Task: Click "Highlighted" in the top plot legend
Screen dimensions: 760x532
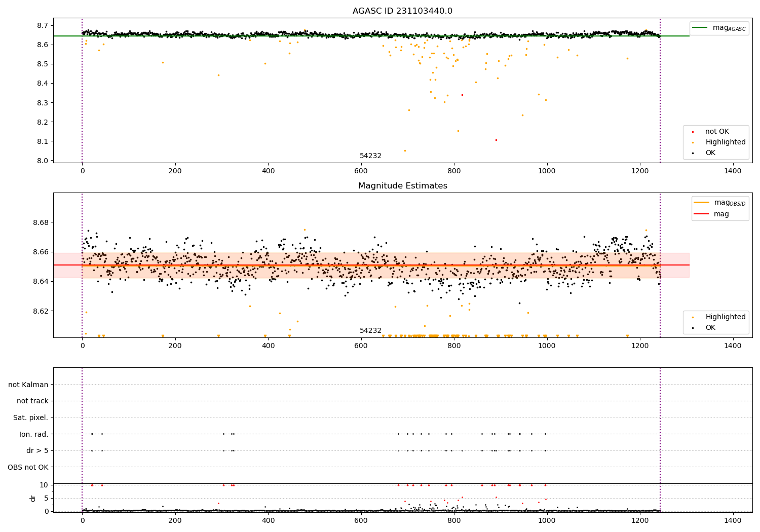Action: coord(726,142)
